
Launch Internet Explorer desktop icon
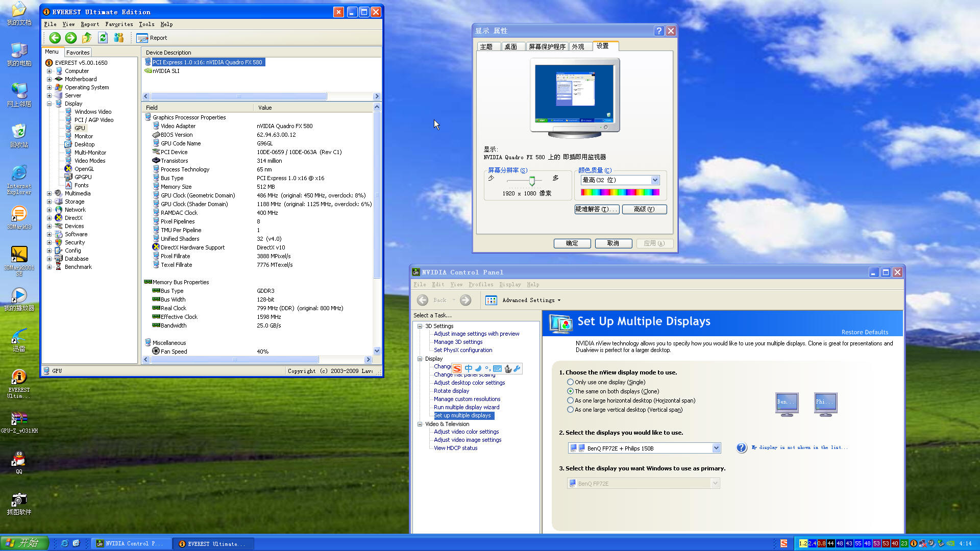click(x=19, y=180)
